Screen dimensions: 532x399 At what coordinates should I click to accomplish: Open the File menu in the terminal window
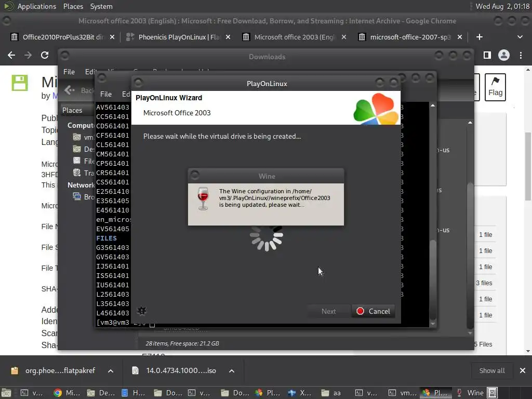click(x=106, y=94)
